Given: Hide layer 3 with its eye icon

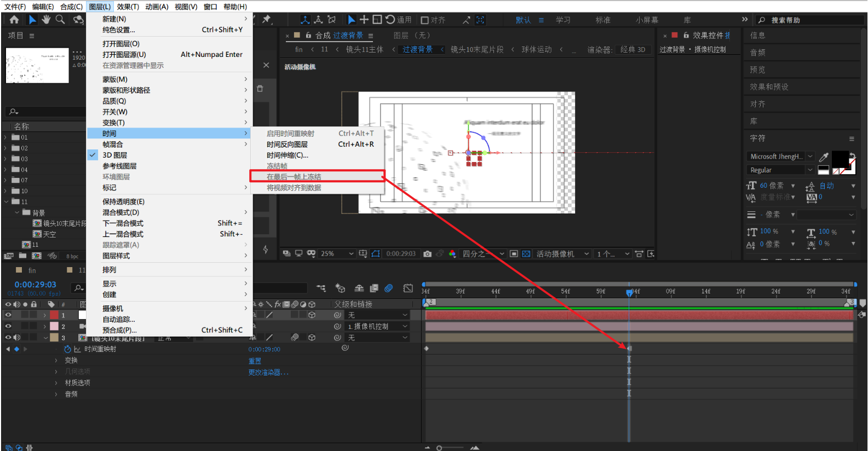Looking at the screenshot, I should coord(8,338).
